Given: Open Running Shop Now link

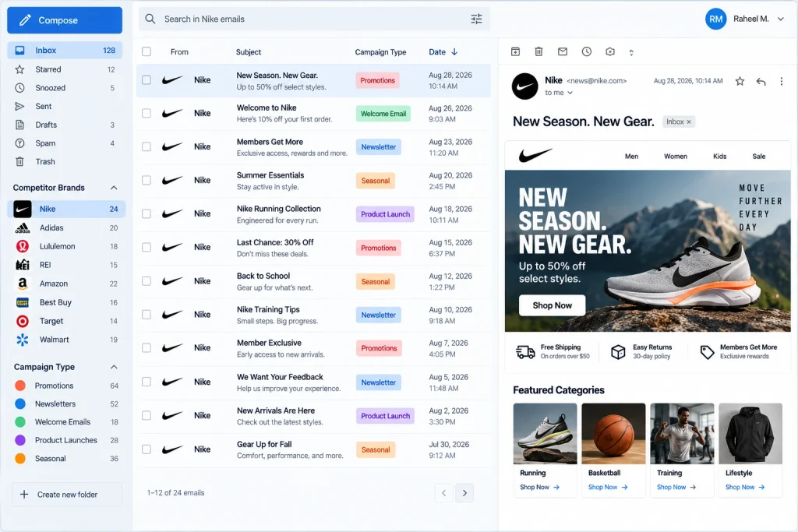Looking at the screenshot, I should click(x=539, y=488).
